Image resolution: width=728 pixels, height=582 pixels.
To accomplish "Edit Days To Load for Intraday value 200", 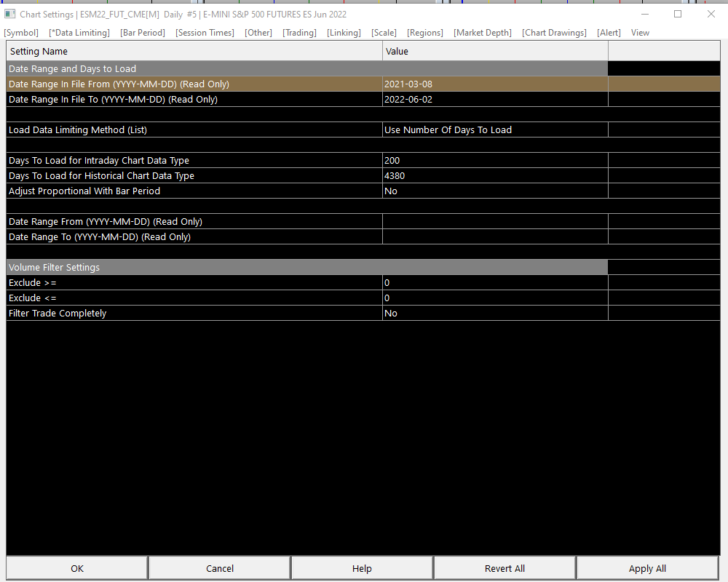I will point(495,161).
